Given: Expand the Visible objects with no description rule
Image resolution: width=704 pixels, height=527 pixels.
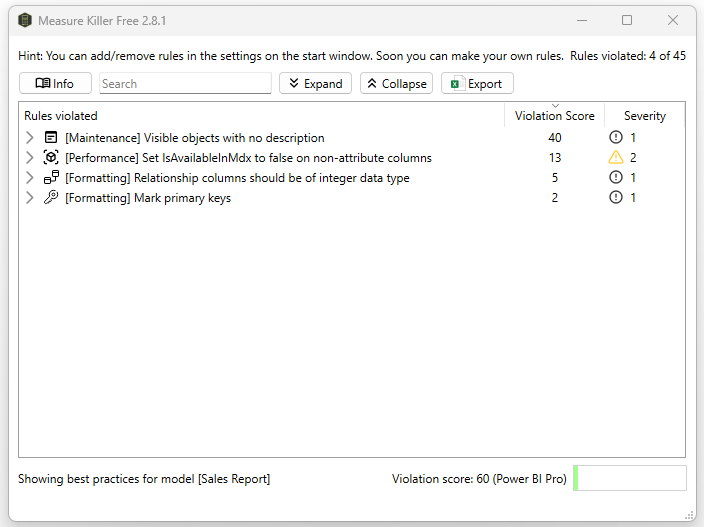Looking at the screenshot, I should click(30, 138).
